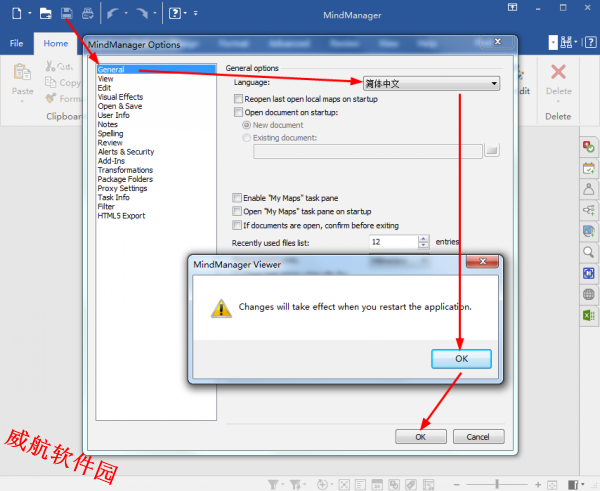
Task: Click the red X Delete icon in ribbon
Action: pyautogui.click(x=558, y=72)
